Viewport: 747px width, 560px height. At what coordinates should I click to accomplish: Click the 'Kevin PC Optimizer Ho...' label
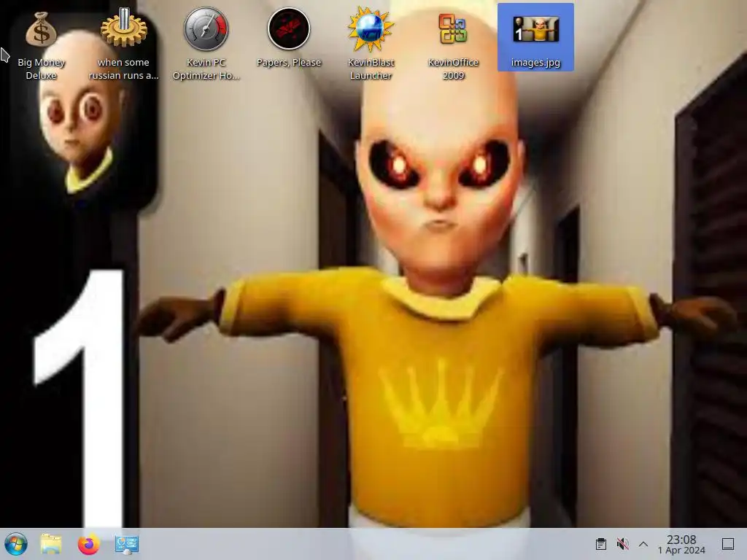(x=206, y=69)
